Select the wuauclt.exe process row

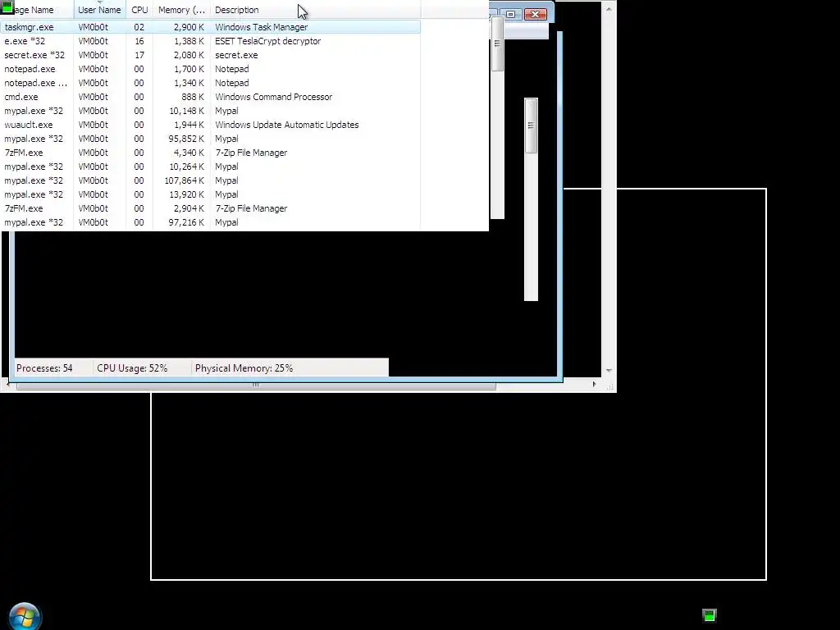click(210, 125)
